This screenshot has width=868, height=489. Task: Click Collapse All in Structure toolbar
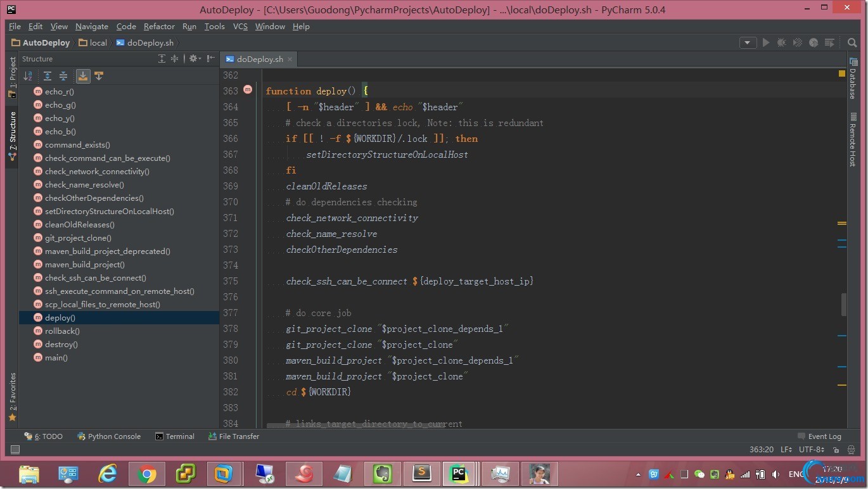[x=63, y=76]
